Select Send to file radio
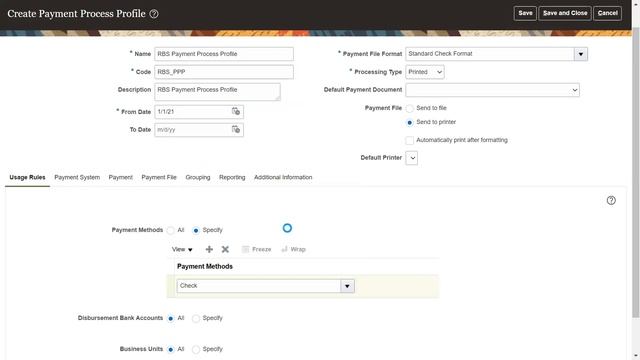 pyautogui.click(x=410, y=109)
